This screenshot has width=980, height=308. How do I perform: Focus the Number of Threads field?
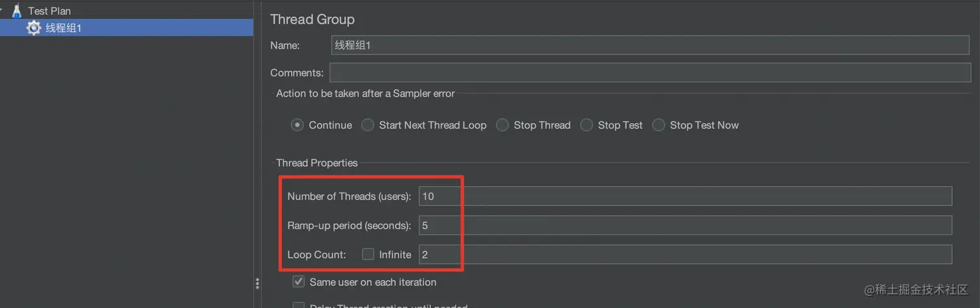[x=684, y=196]
